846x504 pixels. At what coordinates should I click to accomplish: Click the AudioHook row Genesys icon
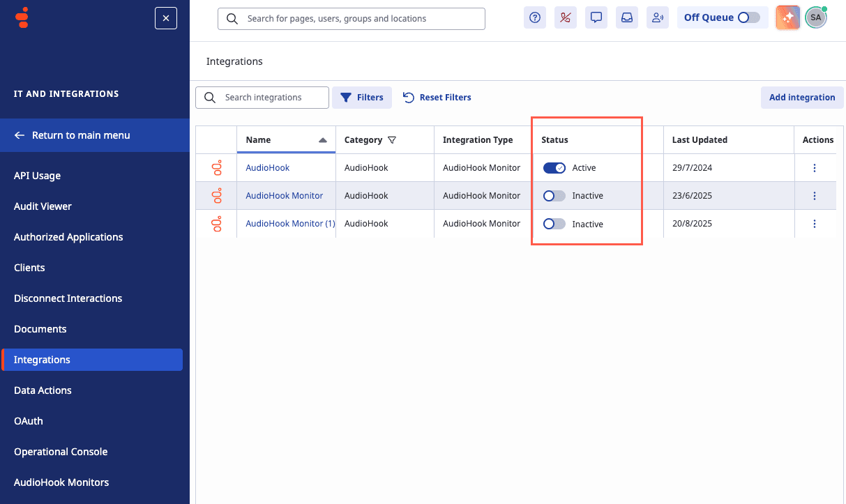[217, 168]
